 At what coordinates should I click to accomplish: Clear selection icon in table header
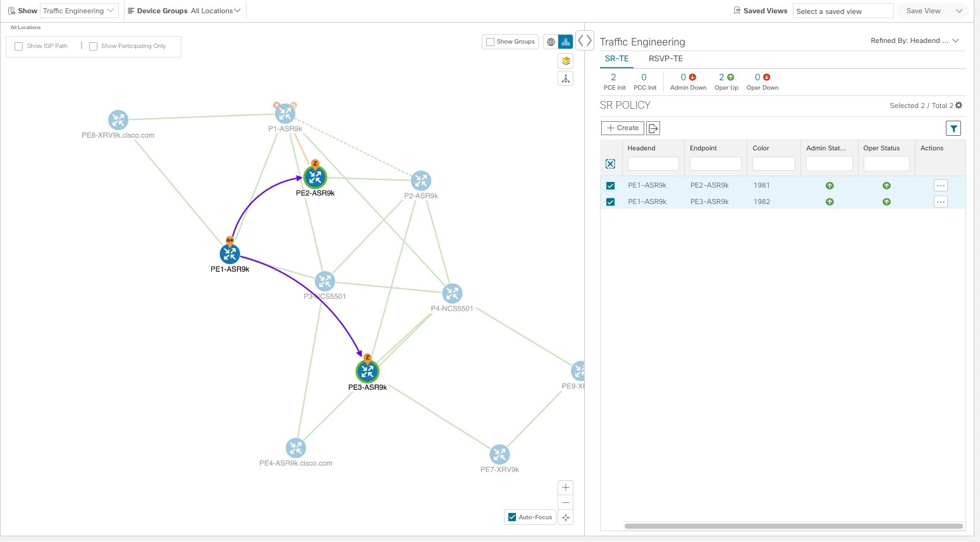610,164
